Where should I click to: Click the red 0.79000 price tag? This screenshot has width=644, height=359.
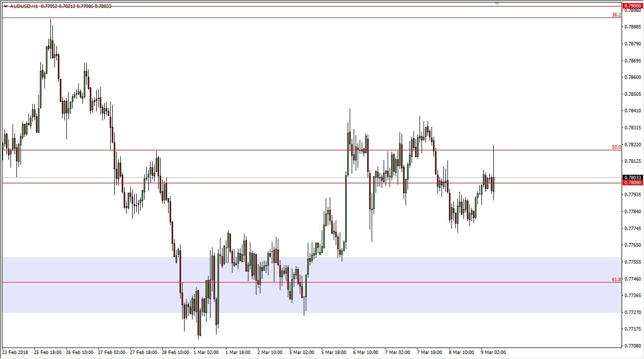[632, 5]
